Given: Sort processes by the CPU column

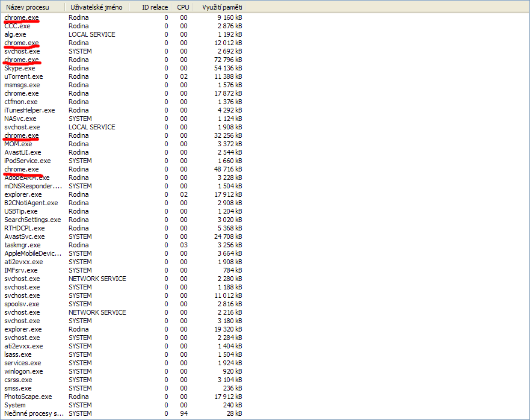Looking at the screenshot, I should 182,7.
